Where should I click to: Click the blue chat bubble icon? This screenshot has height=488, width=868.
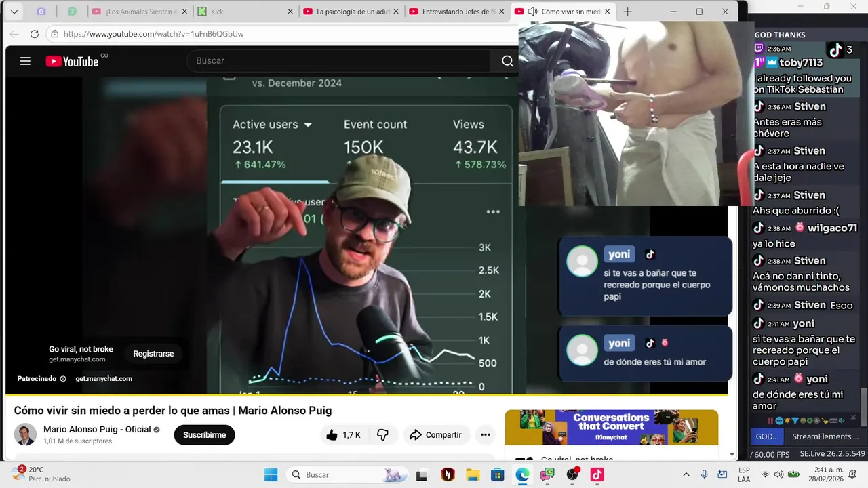tap(779, 421)
